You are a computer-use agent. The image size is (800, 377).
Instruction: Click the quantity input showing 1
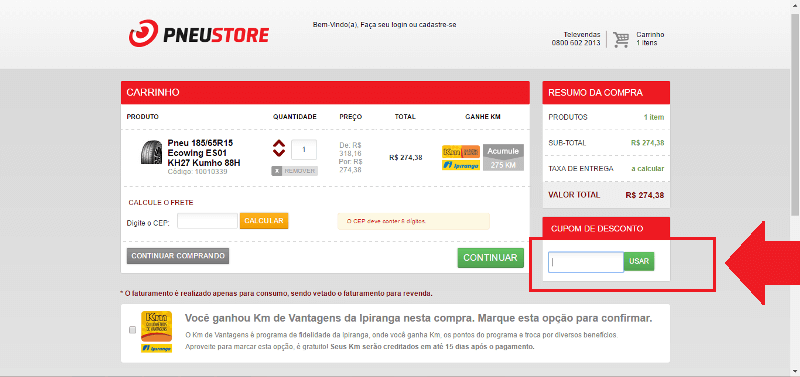click(x=304, y=149)
